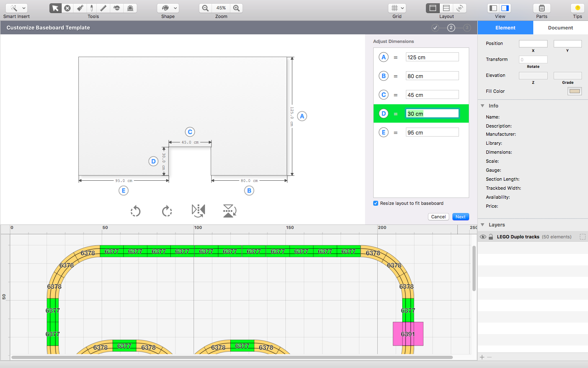Open the Parts list

click(x=541, y=8)
